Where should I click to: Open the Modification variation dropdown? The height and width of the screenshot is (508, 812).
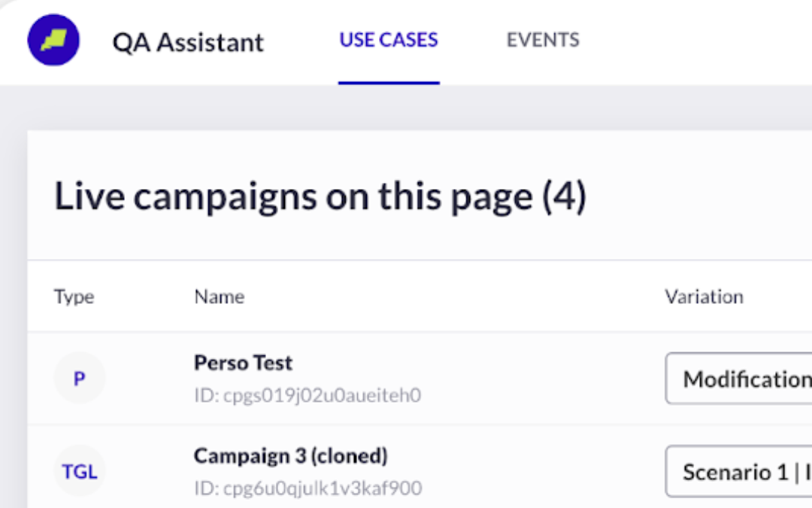tap(738, 379)
